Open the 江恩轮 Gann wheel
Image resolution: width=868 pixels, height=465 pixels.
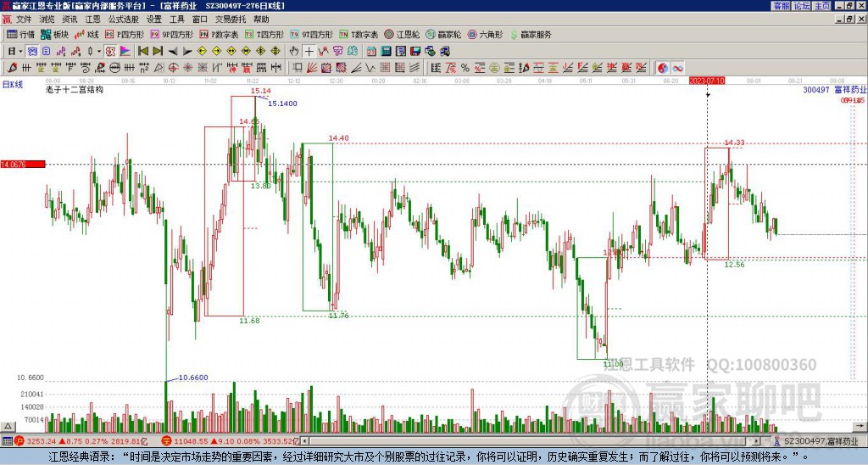pos(402,34)
